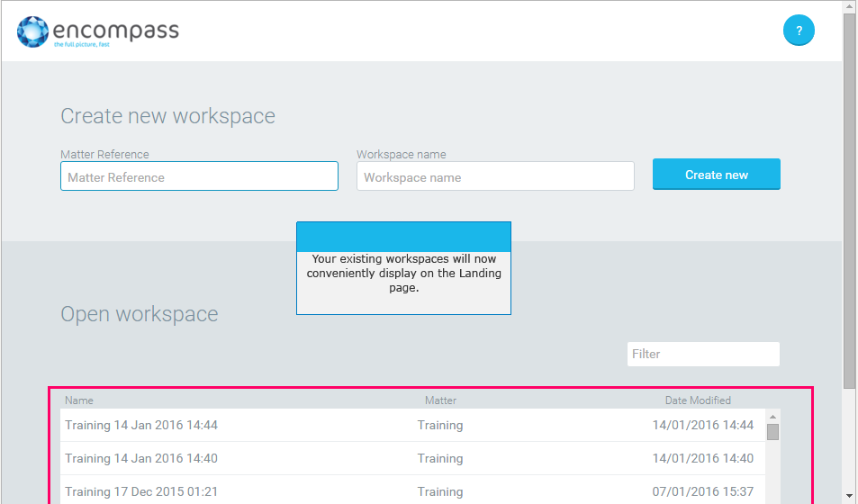Open help with the question mark icon

tap(799, 30)
